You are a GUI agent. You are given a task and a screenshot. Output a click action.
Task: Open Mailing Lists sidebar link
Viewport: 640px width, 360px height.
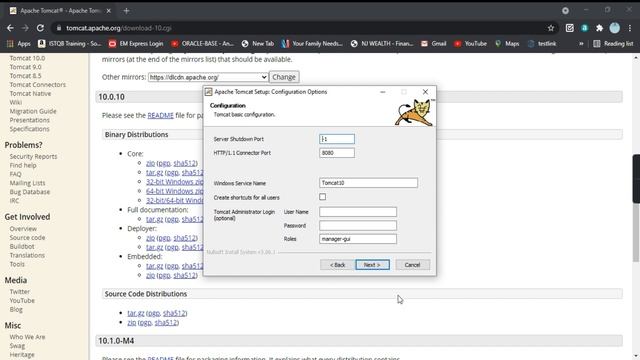pyautogui.click(x=27, y=183)
